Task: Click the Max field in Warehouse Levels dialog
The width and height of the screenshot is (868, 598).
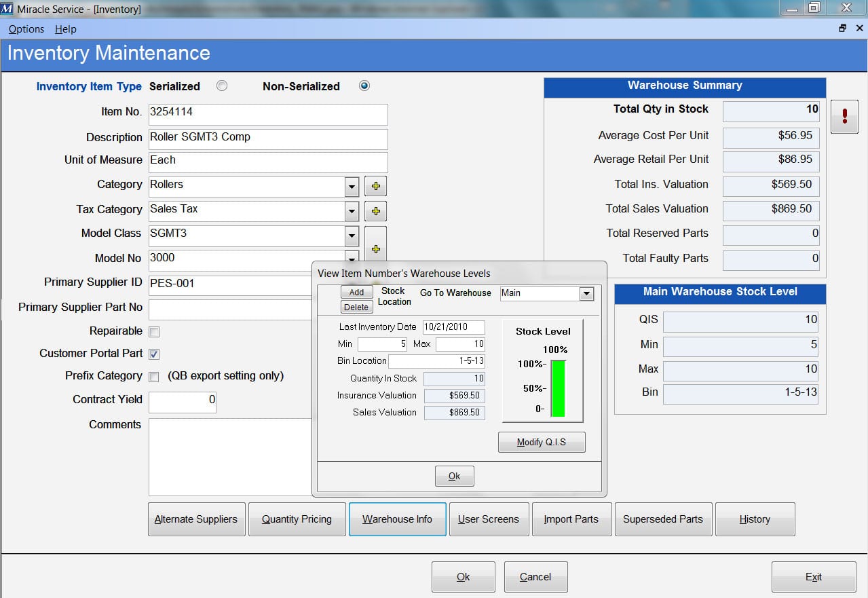Action: tap(461, 344)
